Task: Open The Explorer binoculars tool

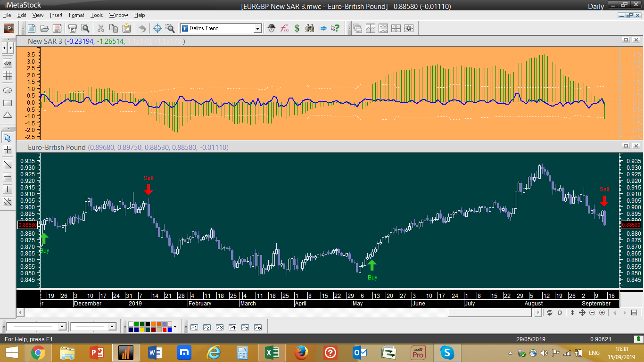Action: pos(310,28)
